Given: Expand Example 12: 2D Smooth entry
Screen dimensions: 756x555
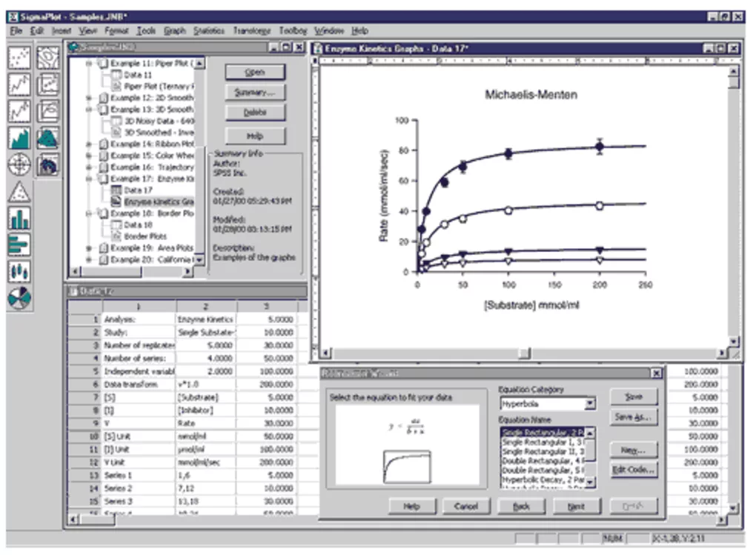Looking at the screenshot, I should pos(90,98).
